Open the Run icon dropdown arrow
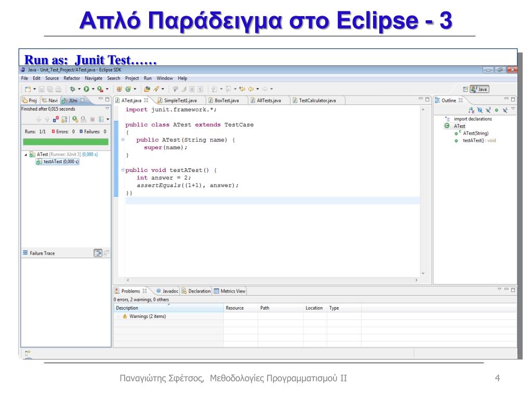The image size is (532, 399). pos(93,89)
